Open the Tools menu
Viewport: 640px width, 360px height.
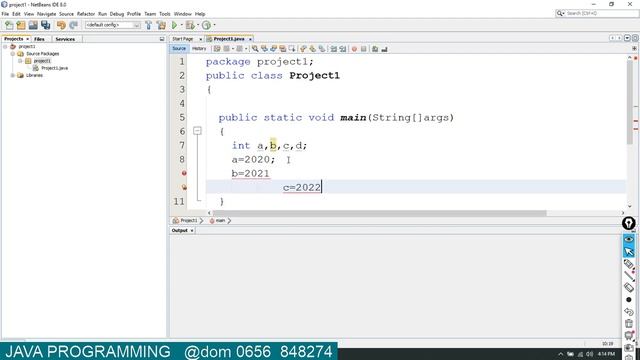(164, 14)
